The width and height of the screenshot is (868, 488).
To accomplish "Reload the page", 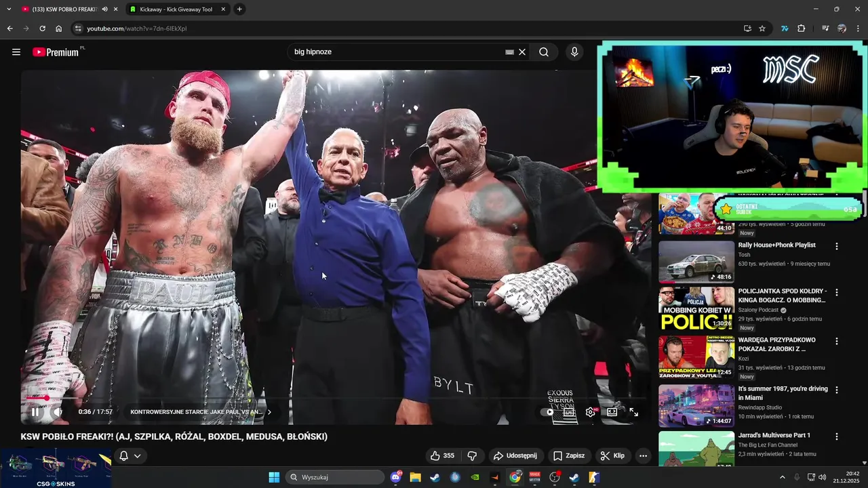I will point(42,28).
